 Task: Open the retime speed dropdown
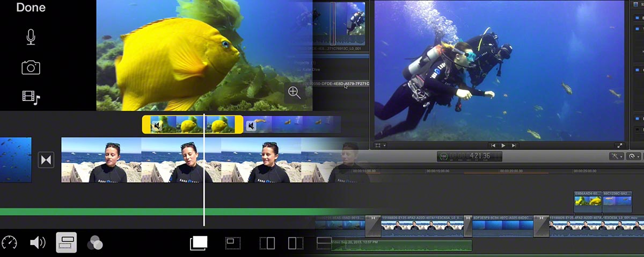coord(634,156)
